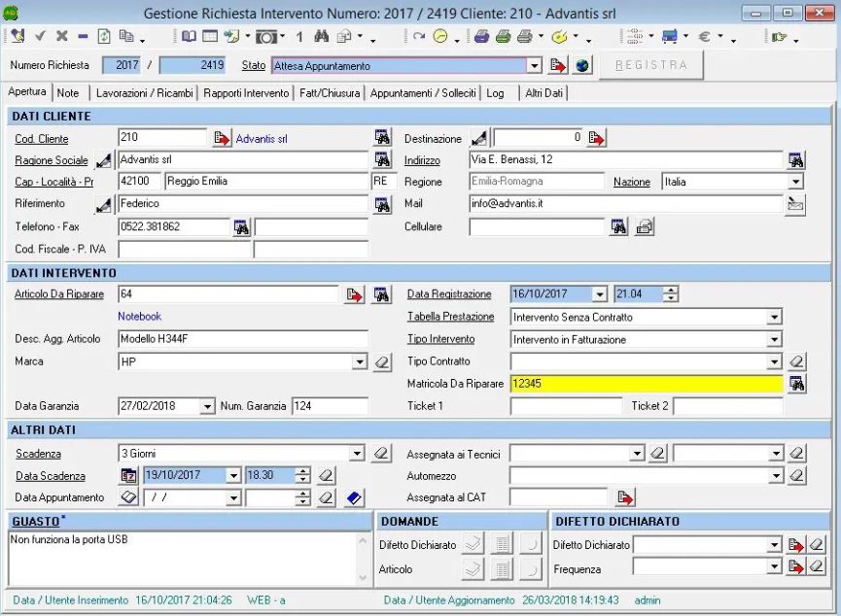The image size is (841, 616).
Task: Clear Marca with its eraser icon
Action: click(382, 361)
